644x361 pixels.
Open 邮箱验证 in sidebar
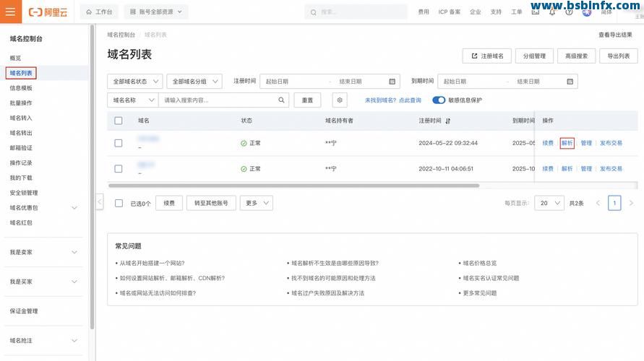21,148
